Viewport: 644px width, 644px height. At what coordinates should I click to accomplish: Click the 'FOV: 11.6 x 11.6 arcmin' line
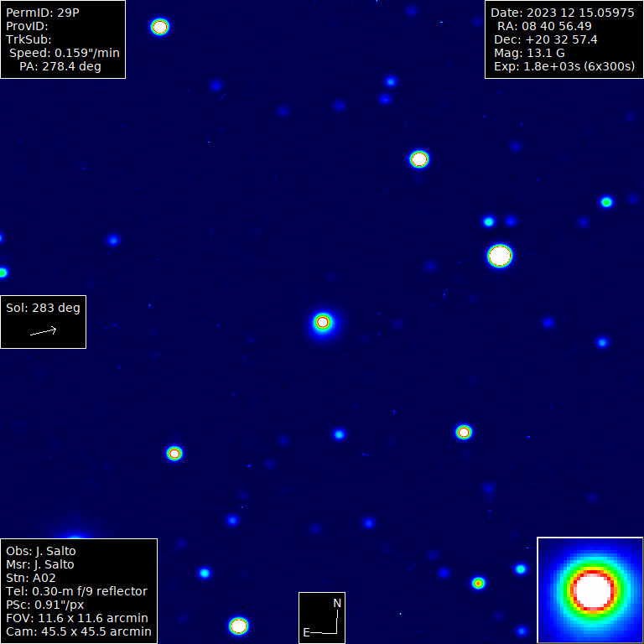(77, 618)
